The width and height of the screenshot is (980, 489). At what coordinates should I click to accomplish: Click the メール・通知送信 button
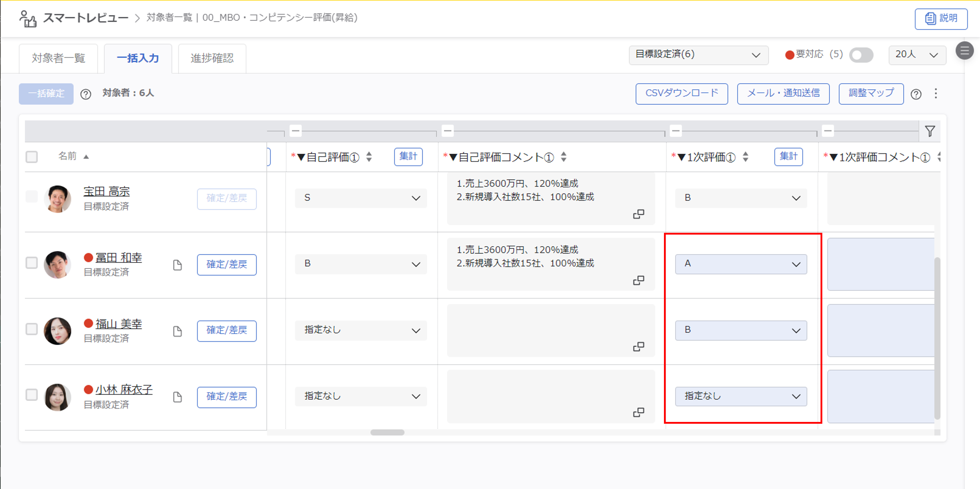tap(783, 94)
